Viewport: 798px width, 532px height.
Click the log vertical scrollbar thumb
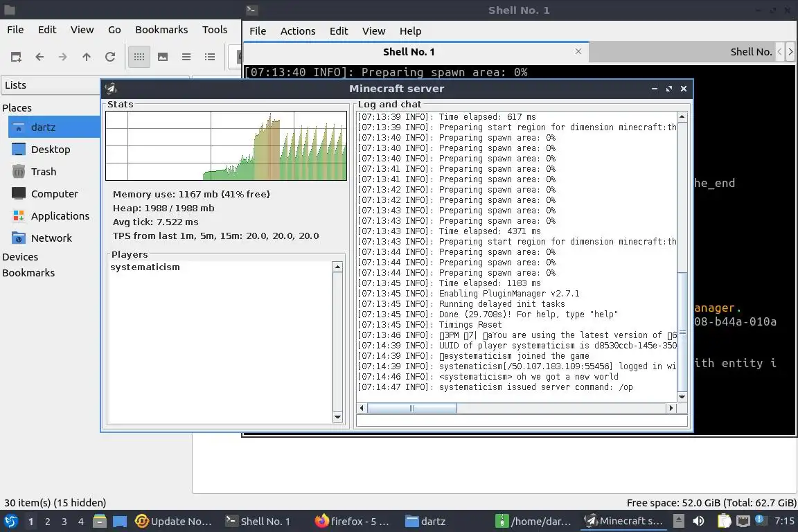pyautogui.click(x=682, y=332)
